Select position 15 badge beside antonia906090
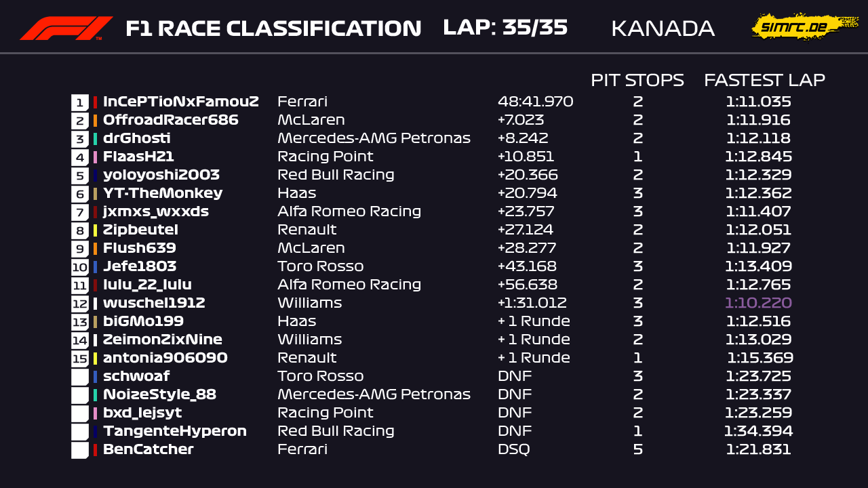868x488 pixels. pyautogui.click(x=80, y=359)
